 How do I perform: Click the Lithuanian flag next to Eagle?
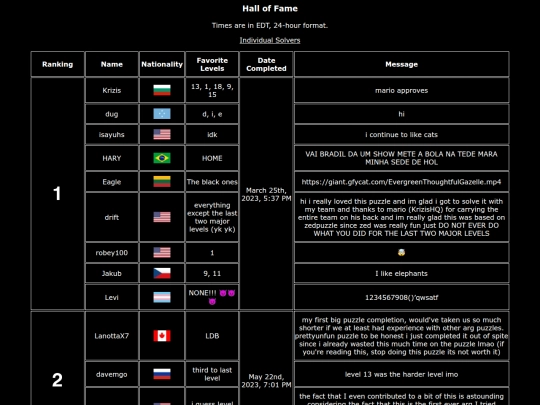point(162,182)
